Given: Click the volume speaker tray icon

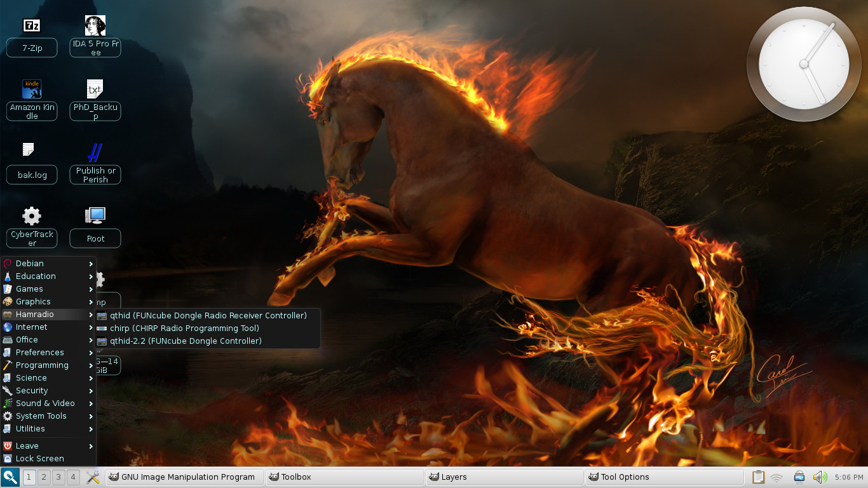Looking at the screenshot, I should [x=820, y=477].
